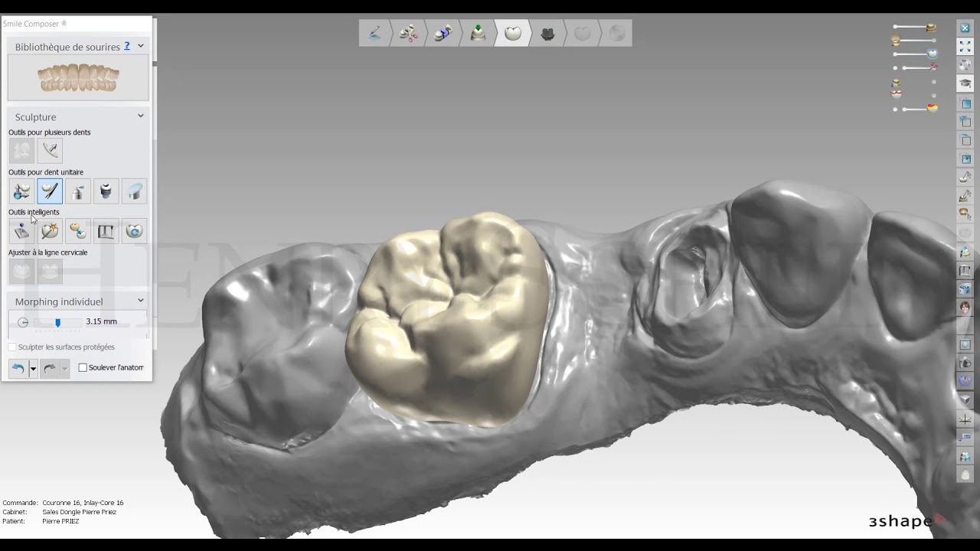Check 'Soulever l'anatomie' checkbox
Viewport: 980px width, 551px height.
tap(83, 367)
